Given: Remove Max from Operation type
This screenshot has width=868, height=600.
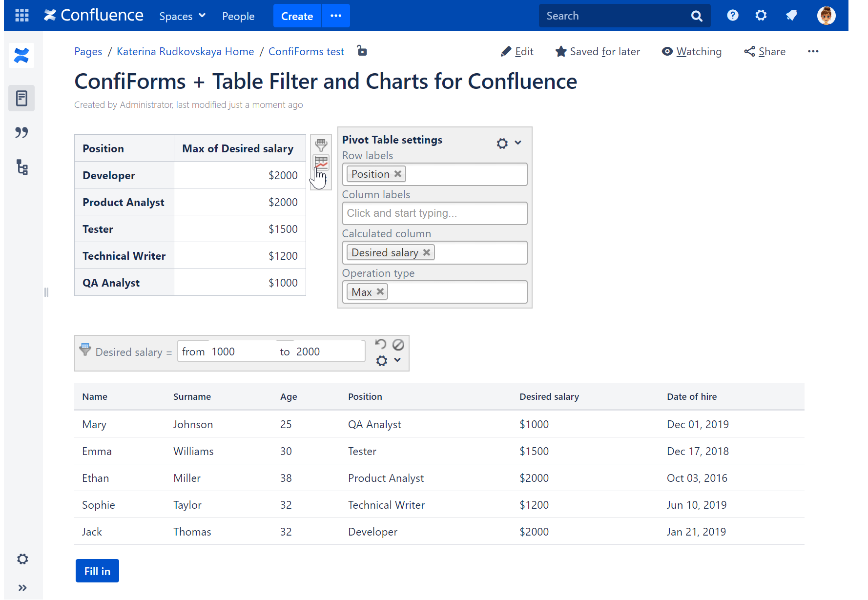Looking at the screenshot, I should click(380, 291).
